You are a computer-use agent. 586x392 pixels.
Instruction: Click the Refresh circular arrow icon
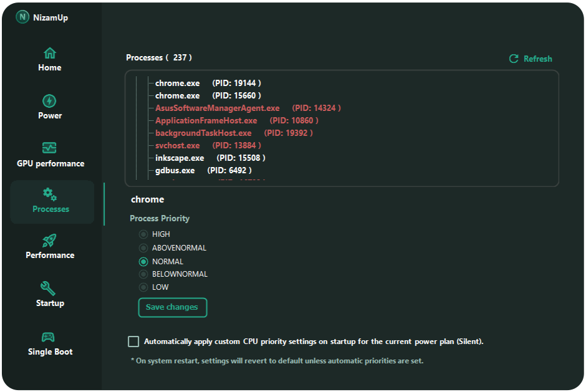(x=514, y=59)
